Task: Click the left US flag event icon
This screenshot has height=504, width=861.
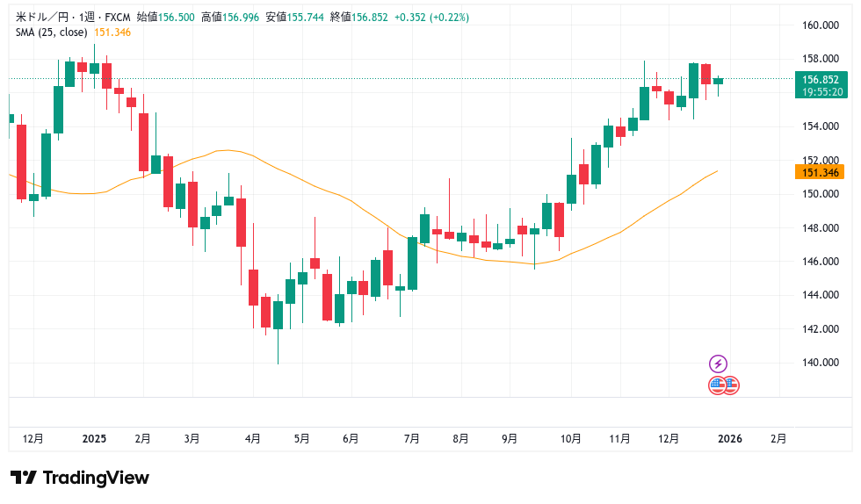Action: click(x=717, y=385)
